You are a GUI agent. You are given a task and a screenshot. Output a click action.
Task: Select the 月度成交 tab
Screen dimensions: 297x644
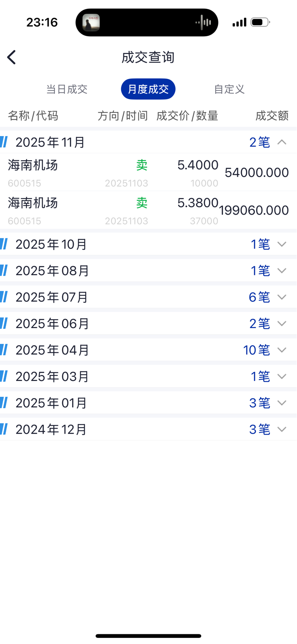(148, 89)
